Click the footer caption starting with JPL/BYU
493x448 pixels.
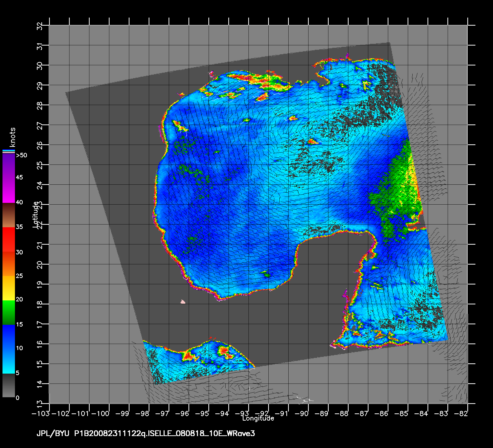tap(146, 434)
